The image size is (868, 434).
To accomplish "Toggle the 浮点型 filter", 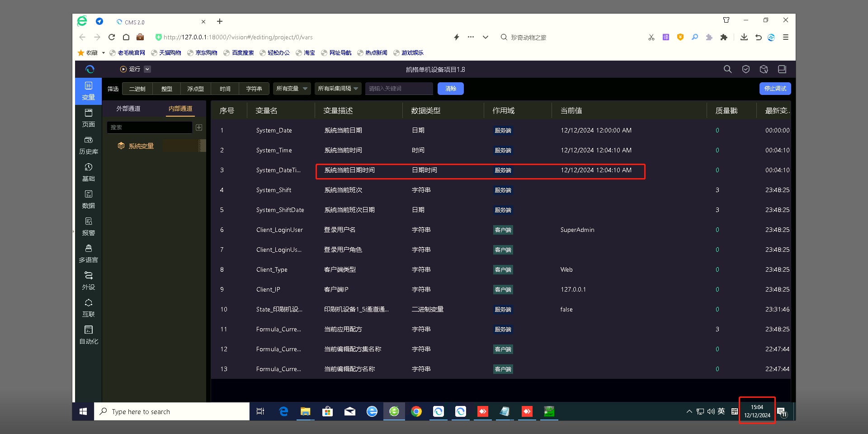I will coord(196,89).
